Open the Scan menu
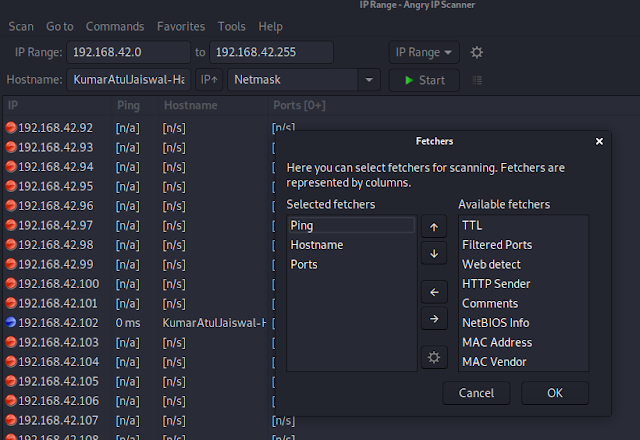Screen dimensions: 640x440 tap(21, 27)
